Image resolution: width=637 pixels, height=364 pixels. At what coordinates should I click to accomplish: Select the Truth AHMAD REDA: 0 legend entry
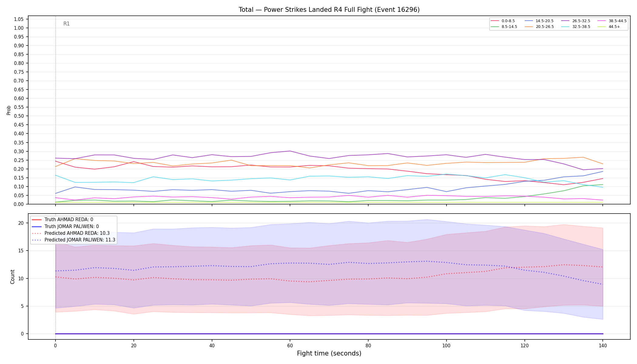pos(62,220)
